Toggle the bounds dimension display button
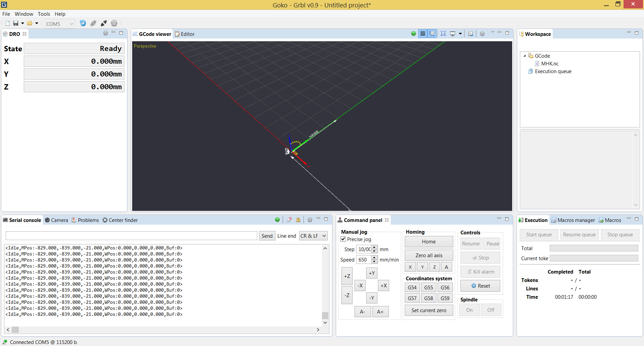Image resolution: width=644 pixels, height=346 pixels. point(432,34)
